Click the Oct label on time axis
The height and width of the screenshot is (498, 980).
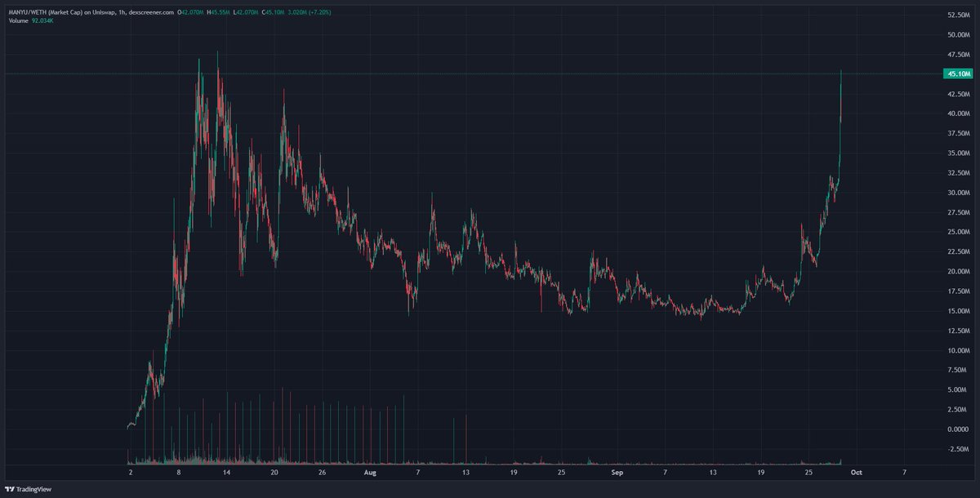point(857,472)
